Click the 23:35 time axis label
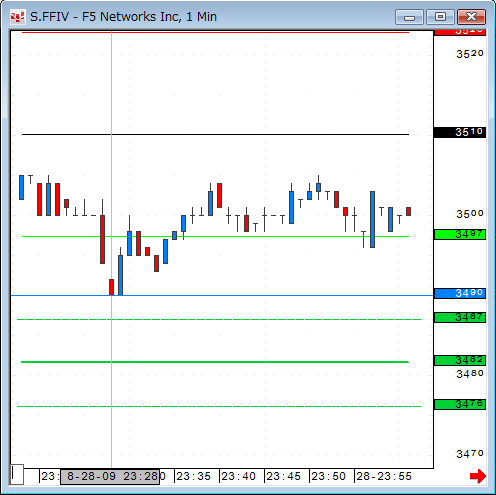Viewport: 496px width, 495px height. click(x=193, y=476)
